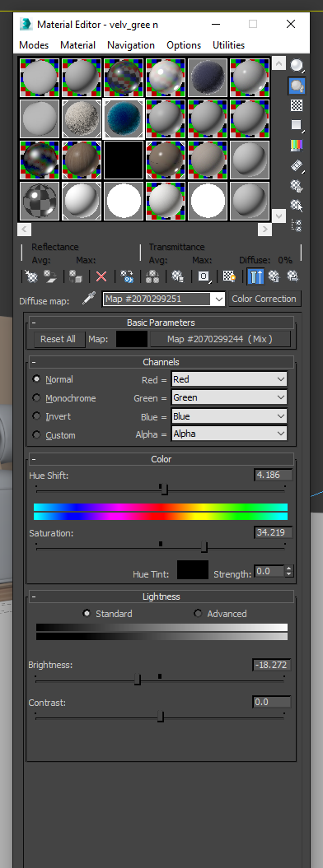Click Put Material to Scene icon
323x868 pixels.
coord(51,276)
